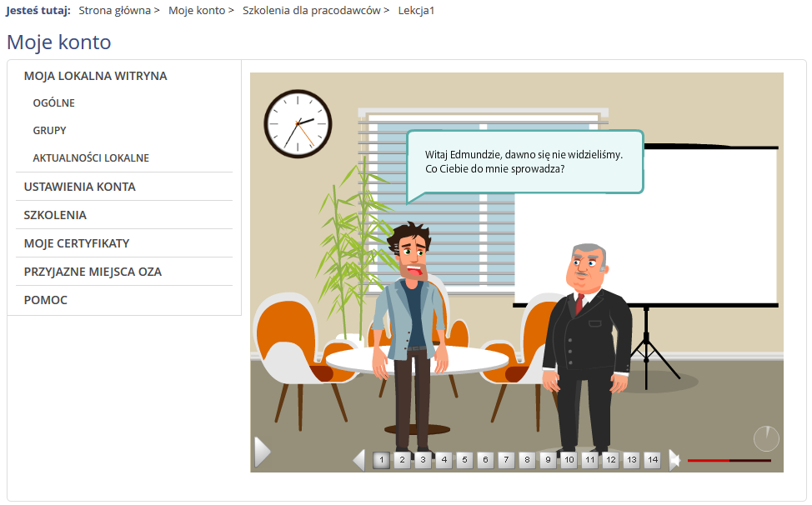The height and width of the screenshot is (505, 812).
Task: Click the Moje konto page heading
Action: pyautogui.click(x=59, y=42)
